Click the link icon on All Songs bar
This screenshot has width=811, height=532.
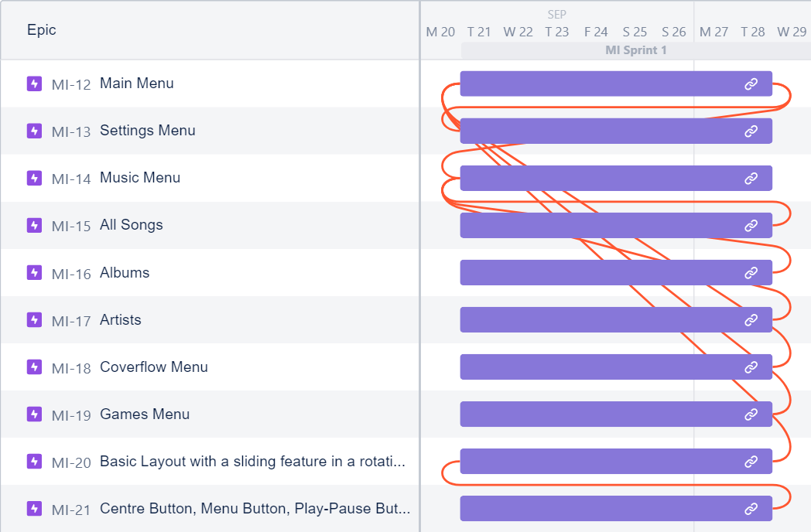(x=751, y=226)
